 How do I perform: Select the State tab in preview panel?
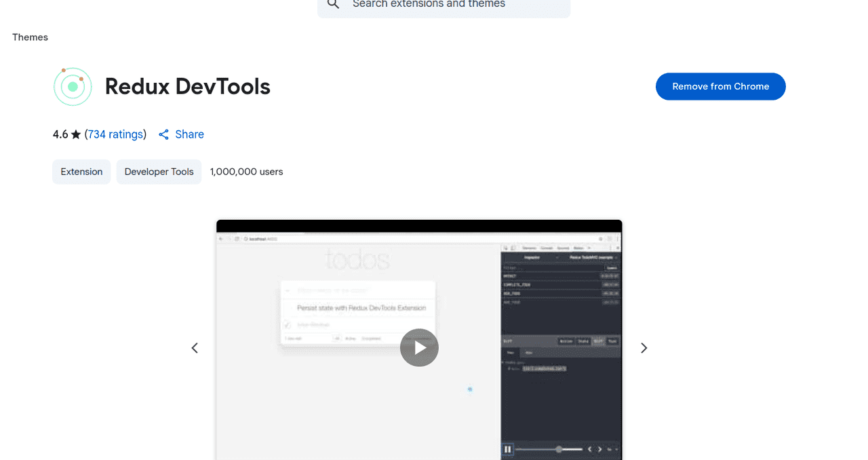click(x=583, y=341)
